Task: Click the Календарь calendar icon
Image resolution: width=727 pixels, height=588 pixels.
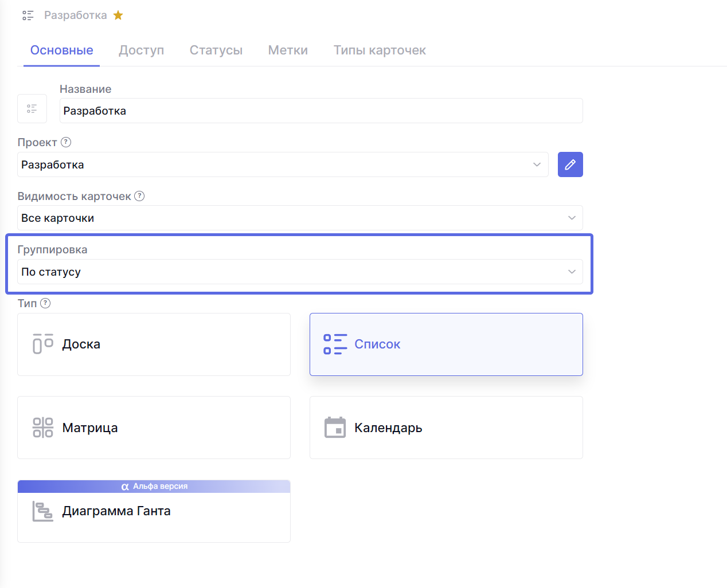Action: (335, 428)
